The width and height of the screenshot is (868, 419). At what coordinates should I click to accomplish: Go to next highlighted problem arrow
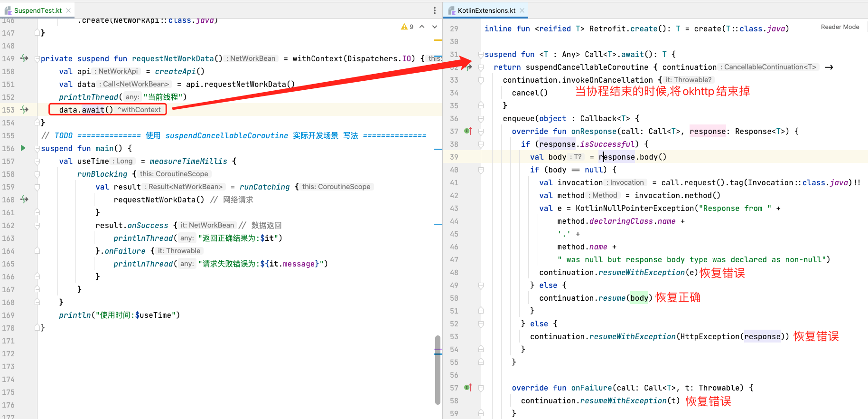(434, 27)
